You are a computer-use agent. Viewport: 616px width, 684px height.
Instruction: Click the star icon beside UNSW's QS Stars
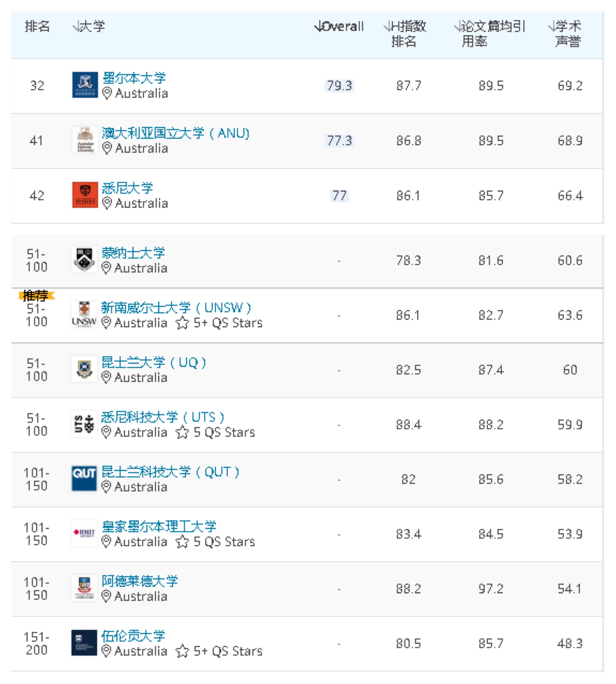pyautogui.click(x=182, y=323)
